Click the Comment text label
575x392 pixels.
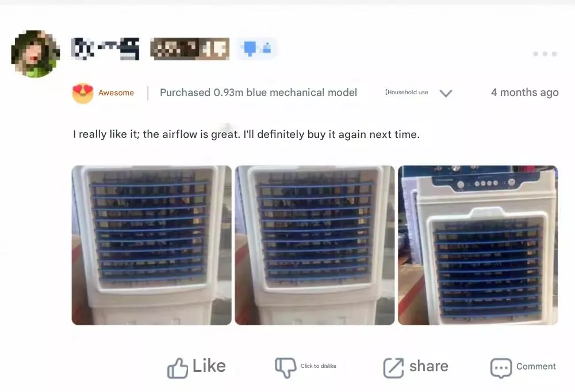[536, 366]
